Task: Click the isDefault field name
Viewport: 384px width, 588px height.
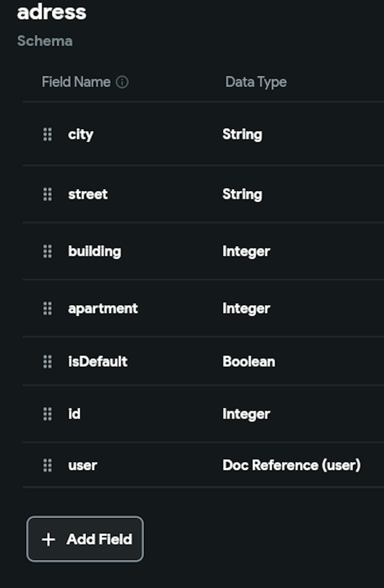Action: click(x=98, y=361)
